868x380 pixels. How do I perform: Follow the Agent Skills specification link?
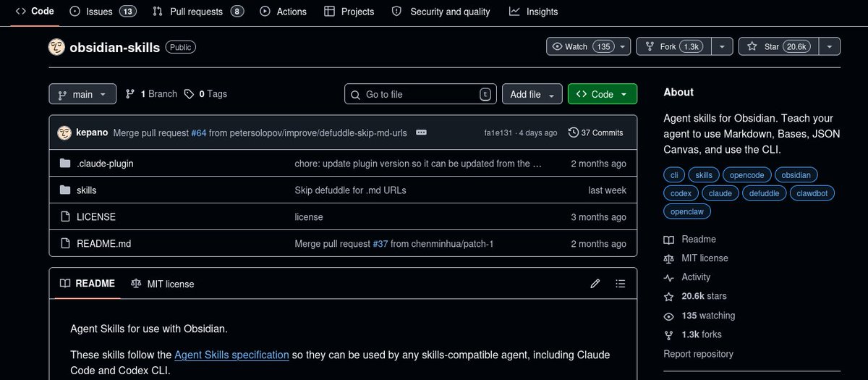(x=231, y=355)
